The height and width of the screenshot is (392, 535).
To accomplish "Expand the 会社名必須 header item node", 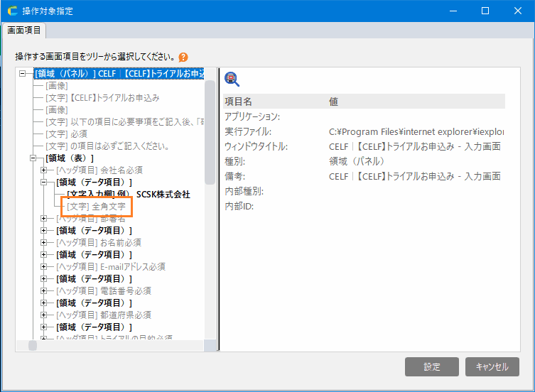I will (x=45, y=170).
